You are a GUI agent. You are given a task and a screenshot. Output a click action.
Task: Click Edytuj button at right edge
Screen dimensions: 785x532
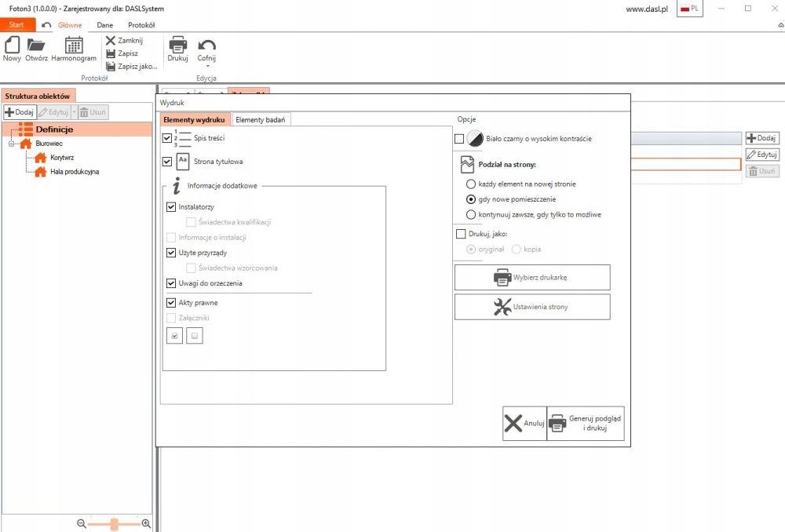pyautogui.click(x=762, y=155)
